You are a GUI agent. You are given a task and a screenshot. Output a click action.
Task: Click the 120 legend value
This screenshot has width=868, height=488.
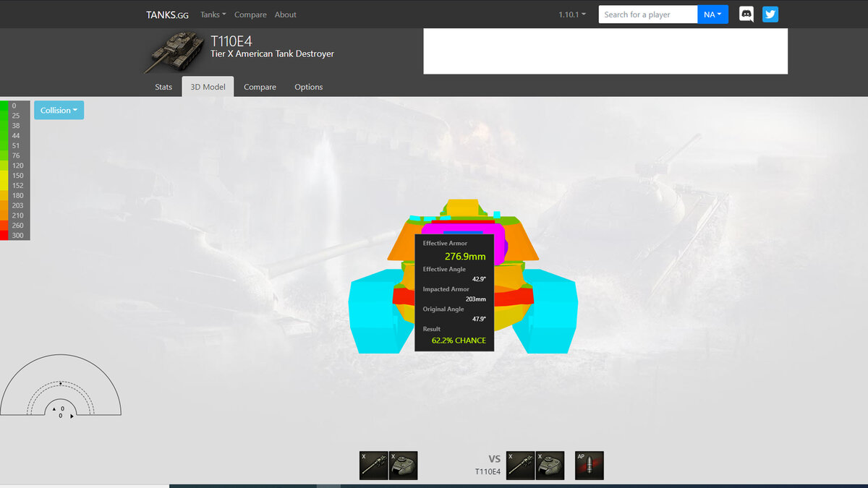coord(17,166)
